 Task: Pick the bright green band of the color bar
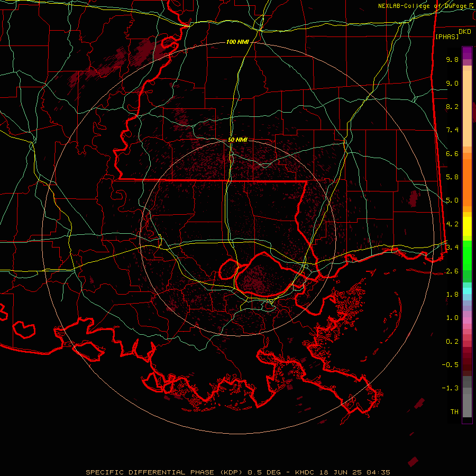467,254
